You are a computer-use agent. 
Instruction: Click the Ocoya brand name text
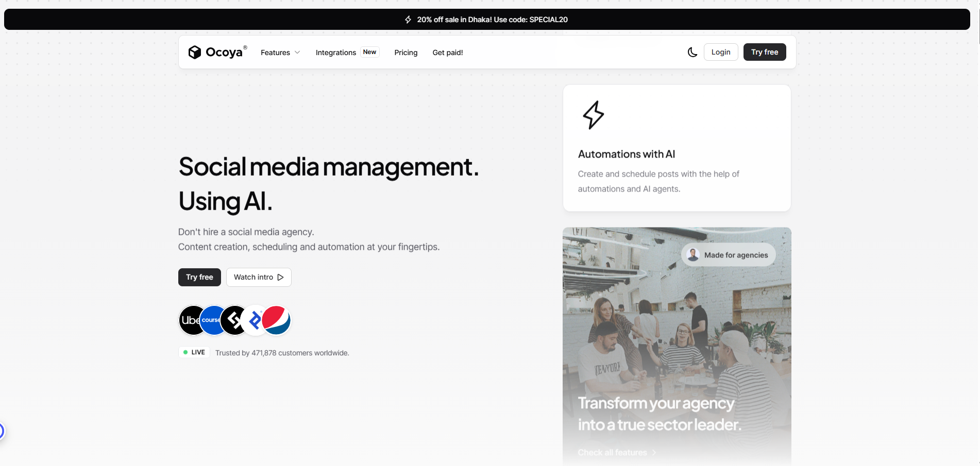pos(224,52)
